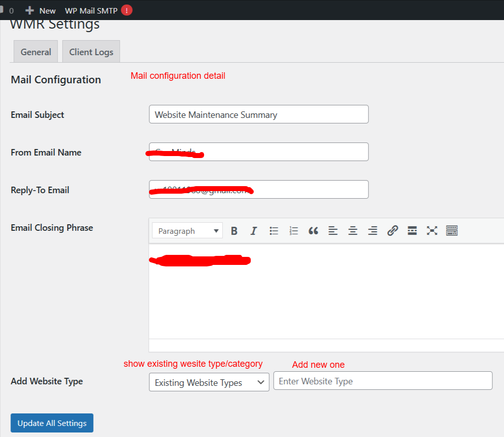Apply blockquote formatting
504x437 pixels.
313,231
